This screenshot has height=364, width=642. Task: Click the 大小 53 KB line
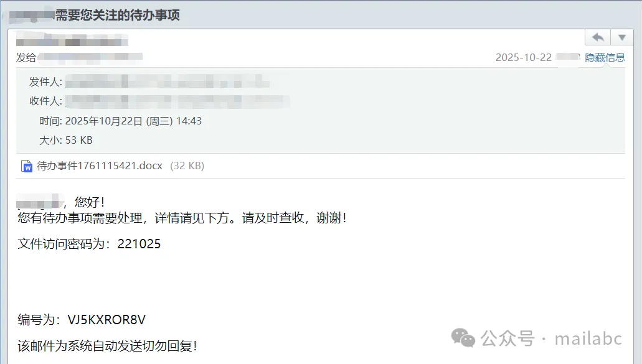[66, 140]
